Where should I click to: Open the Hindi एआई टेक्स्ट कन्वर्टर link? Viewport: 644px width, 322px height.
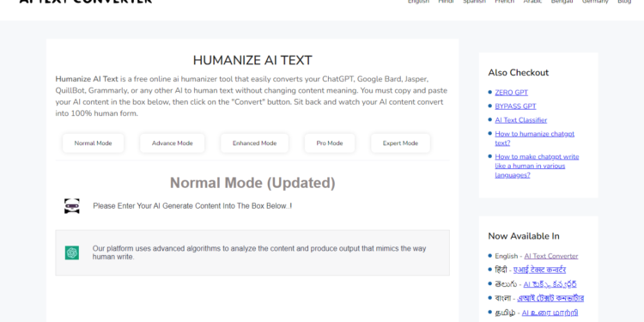click(540, 270)
